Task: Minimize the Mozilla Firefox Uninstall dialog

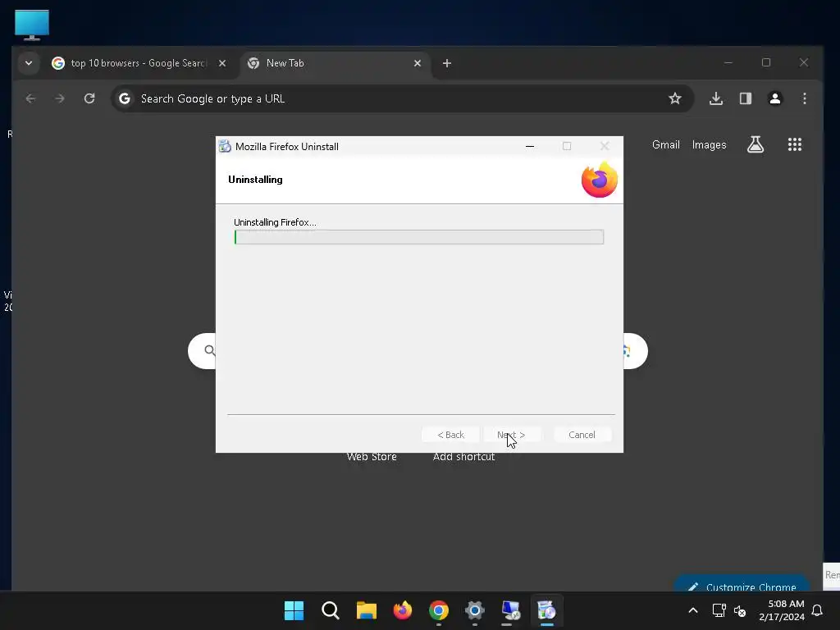Action: click(x=530, y=146)
